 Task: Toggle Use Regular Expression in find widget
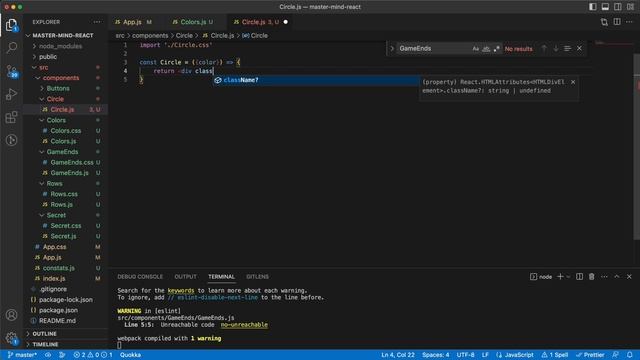click(x=496, y=49)
